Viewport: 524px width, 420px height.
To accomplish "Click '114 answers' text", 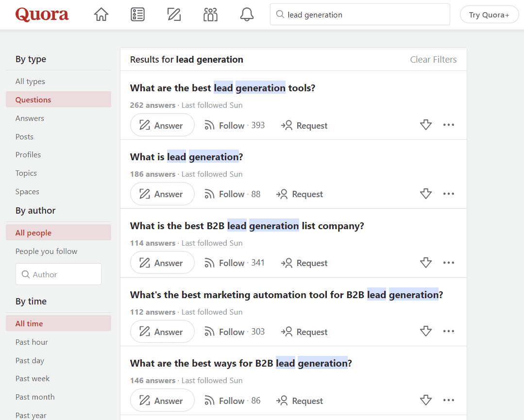I will (x=152, y=243).
